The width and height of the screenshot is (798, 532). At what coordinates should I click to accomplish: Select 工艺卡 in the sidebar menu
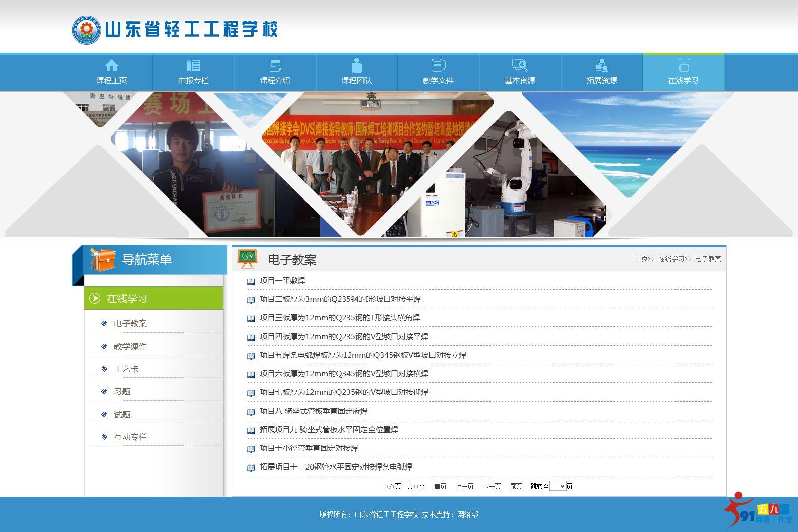click(x=126, y=369)
